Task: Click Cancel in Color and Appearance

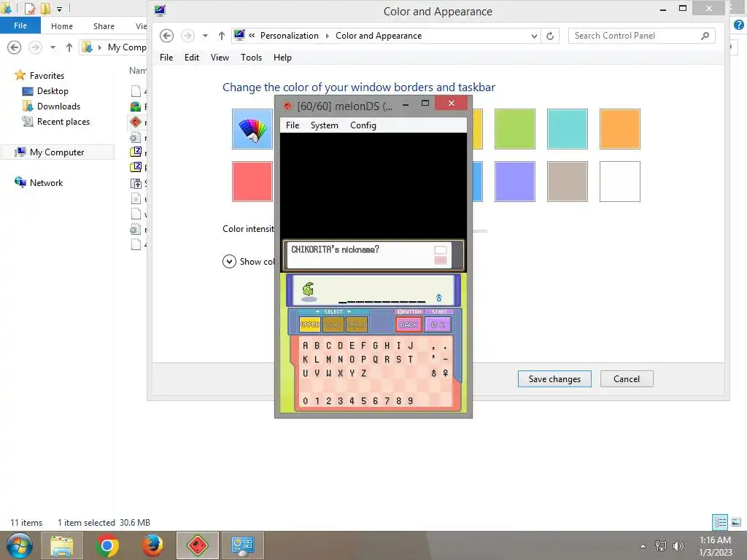Action: pyautogui.click(x=627, y=379)
